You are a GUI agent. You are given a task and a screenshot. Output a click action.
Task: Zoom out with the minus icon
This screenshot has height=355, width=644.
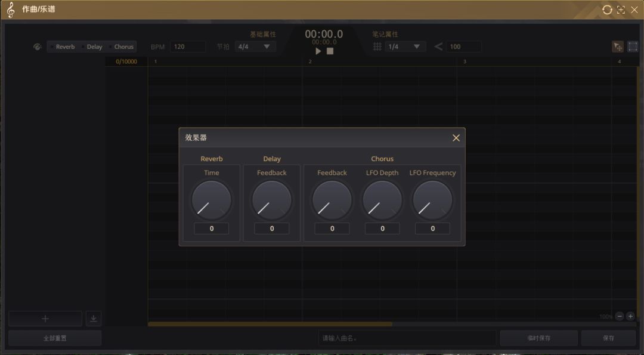[620, 316]
